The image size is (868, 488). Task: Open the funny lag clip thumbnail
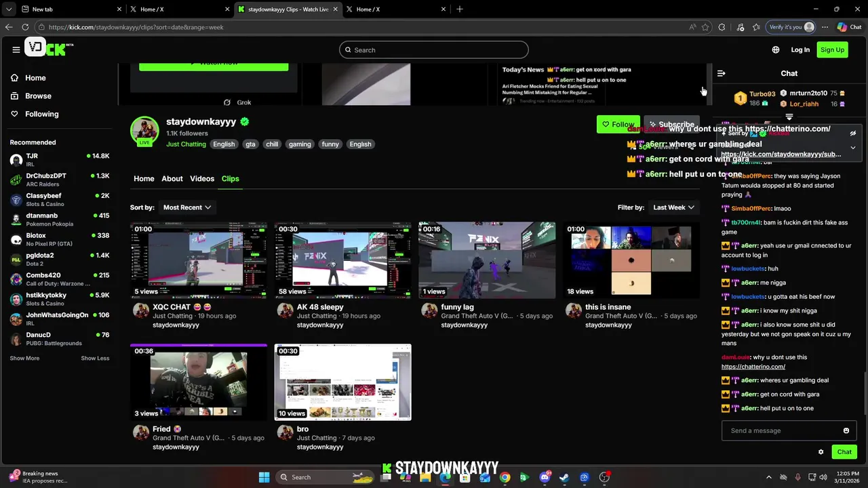[x=487, y=260]
